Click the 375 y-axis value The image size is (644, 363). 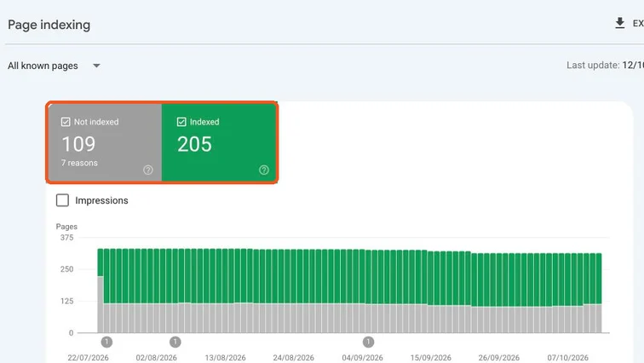(67, 238)
